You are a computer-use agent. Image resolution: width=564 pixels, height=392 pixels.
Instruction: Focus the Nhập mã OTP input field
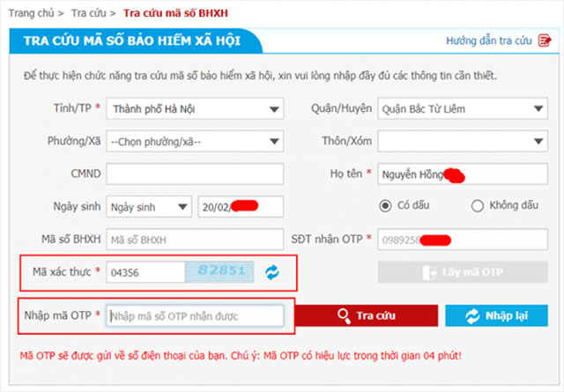coord(195,316)
